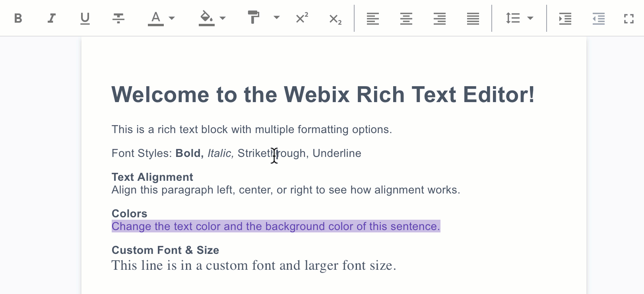Toggle underline formatting
Viewport: 644px width, 294px height.
click(x=85, y=18)
